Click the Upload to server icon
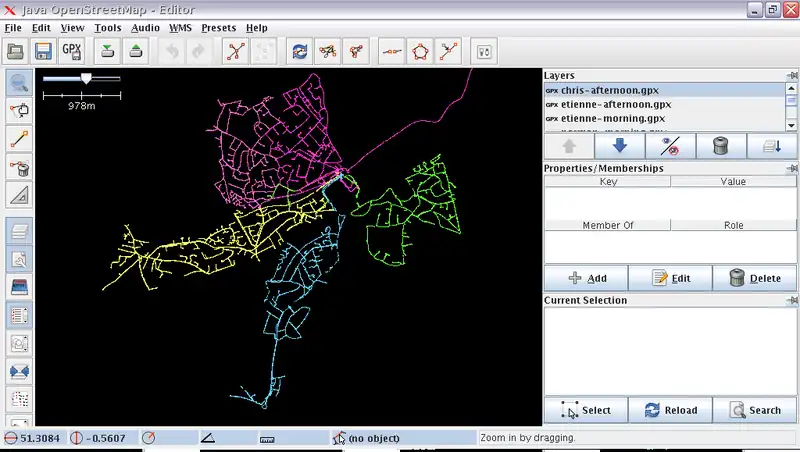 point(136,51)
